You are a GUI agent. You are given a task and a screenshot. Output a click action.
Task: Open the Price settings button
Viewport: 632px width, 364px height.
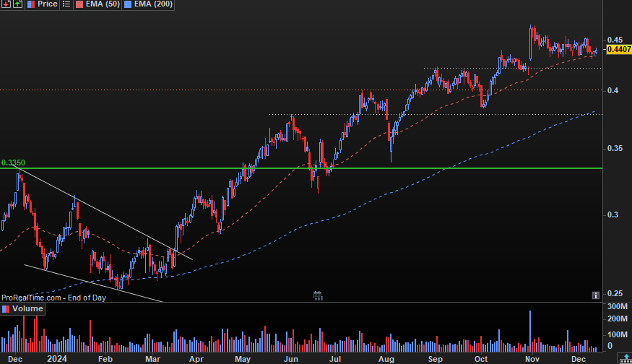(x=43, y=4)
